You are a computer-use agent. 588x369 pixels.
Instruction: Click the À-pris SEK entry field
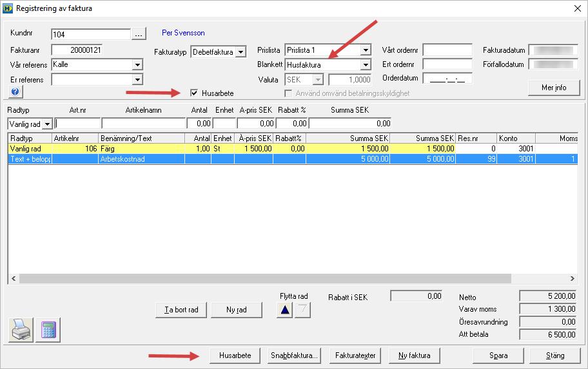[256, 123]
